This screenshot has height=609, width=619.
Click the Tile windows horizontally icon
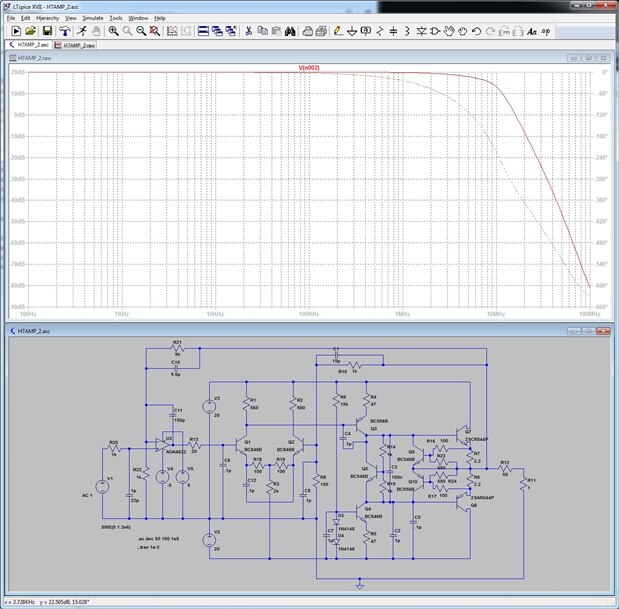coord(201,31)
